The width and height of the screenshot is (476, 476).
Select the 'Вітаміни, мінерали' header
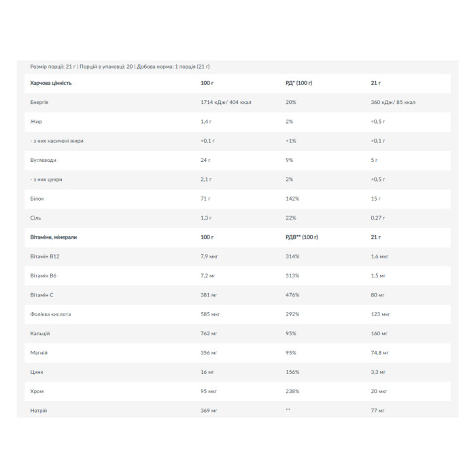point(54,237)
